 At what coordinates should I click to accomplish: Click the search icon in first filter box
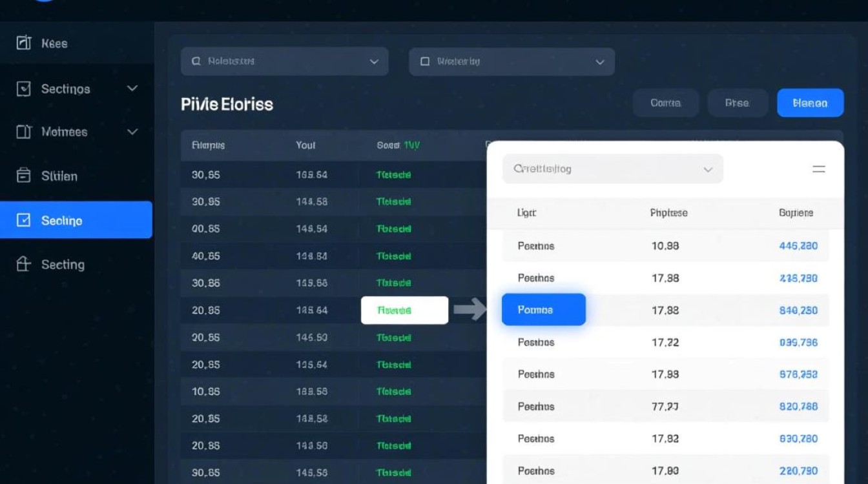(x=196, y=62)
